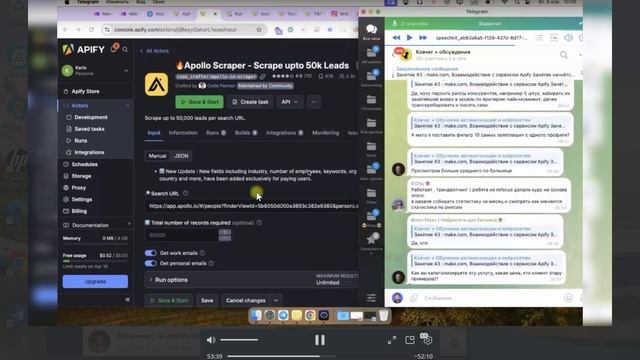Open Apify notifications bell icon
640x360 pixels.
click(114, 49)
